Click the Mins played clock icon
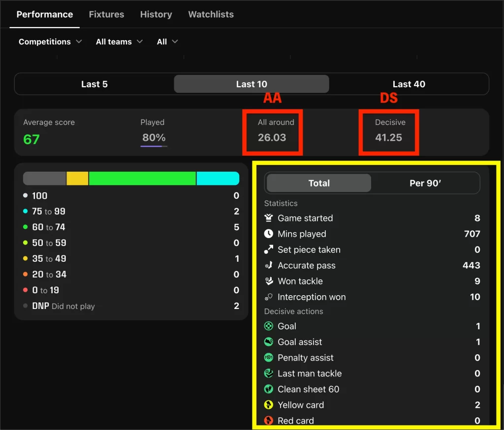 point(269,234)
